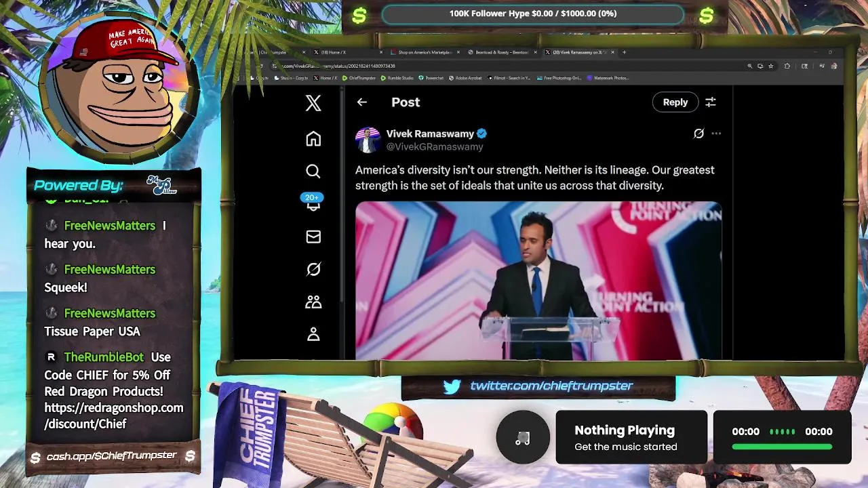Open the Powerchat bookmark
The width and height of the screenshot is (868, 488).
431,78
